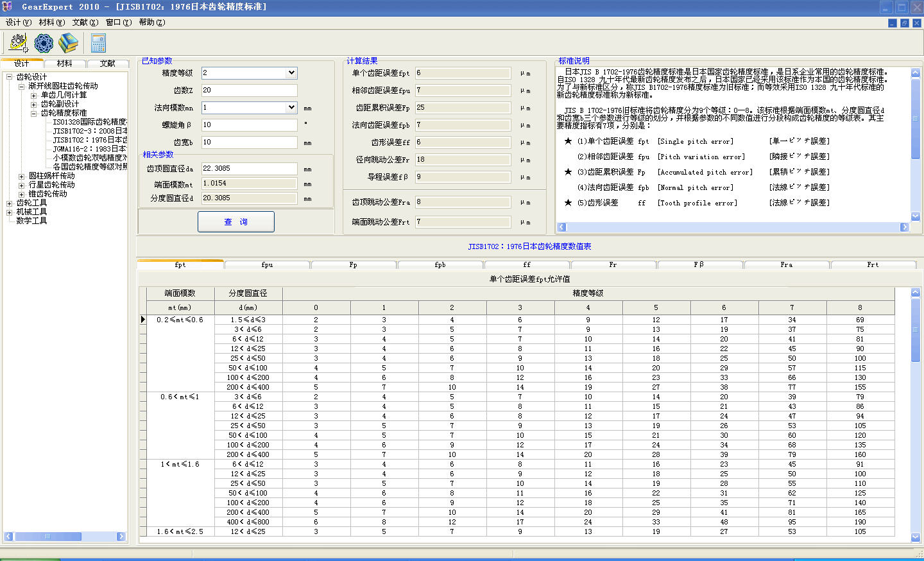Expand the 齿轮副设计 node

point(33,104)
